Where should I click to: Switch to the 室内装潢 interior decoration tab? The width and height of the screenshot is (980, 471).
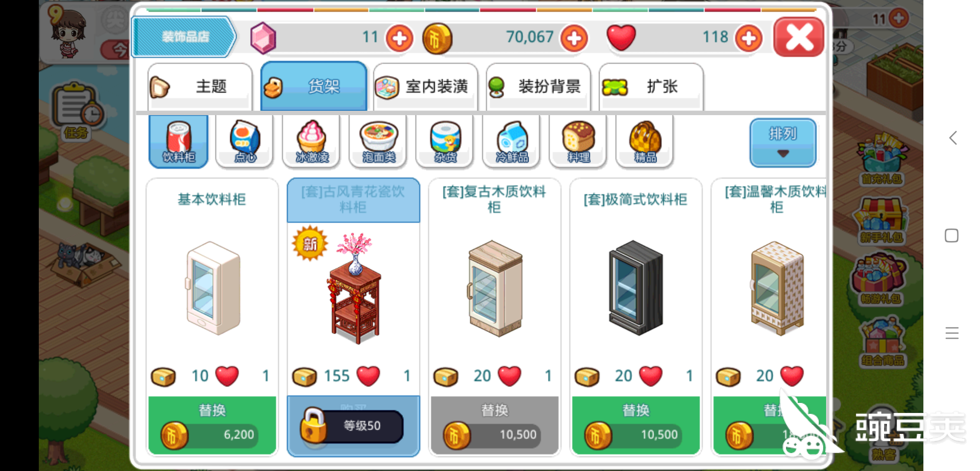pos(425,86)
